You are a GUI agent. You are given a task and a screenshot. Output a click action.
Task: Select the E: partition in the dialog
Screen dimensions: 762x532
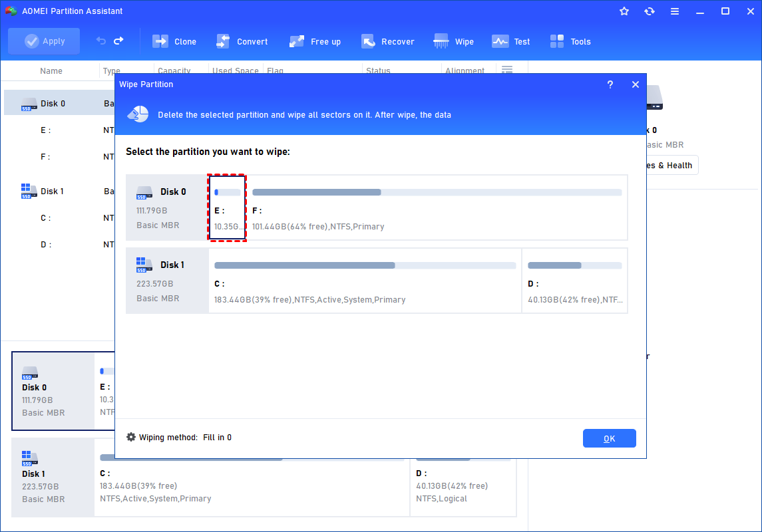(227, 207)
